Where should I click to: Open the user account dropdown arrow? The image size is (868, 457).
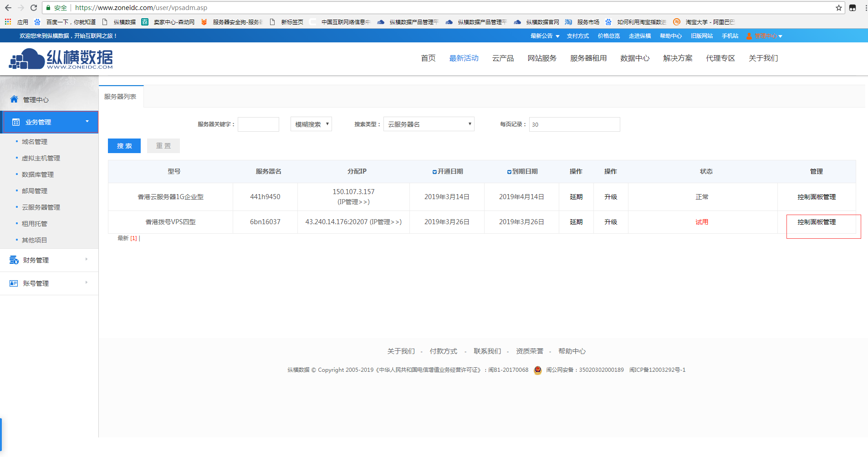pyautogui.click(x=780, y=36)
